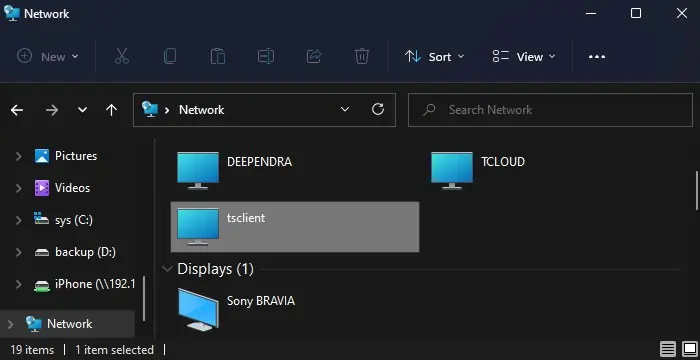Viewport: 700px width, 360px height.
Task: Select the tsclient computer icon
Action: (x=198, y=227)
